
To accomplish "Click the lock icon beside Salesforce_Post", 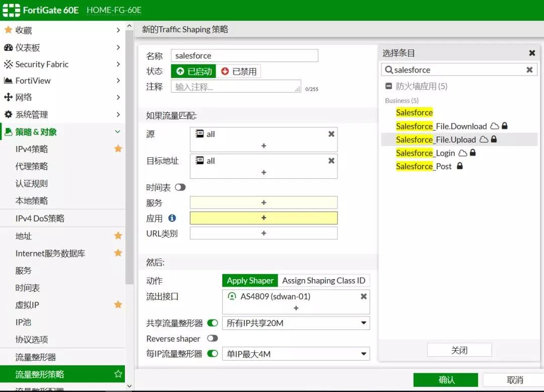I will coord(460,166).
